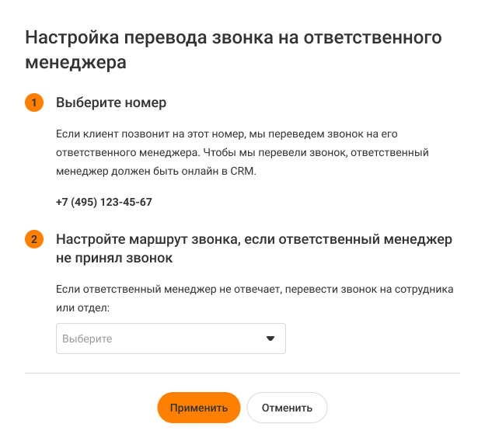Open the employee or department combo box
Viewport: 485px width, 448px height.
click(170, 339)
